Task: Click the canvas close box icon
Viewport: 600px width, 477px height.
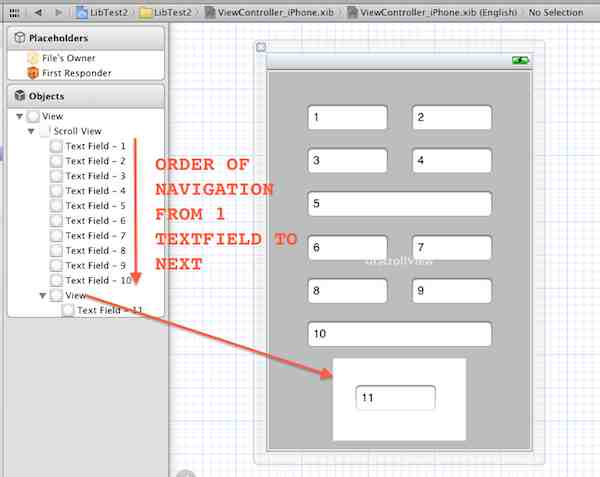Action: coord(261,47)
